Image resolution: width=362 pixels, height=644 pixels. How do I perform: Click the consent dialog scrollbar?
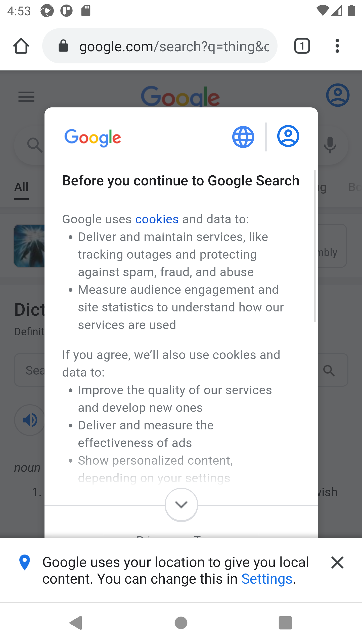315,246
